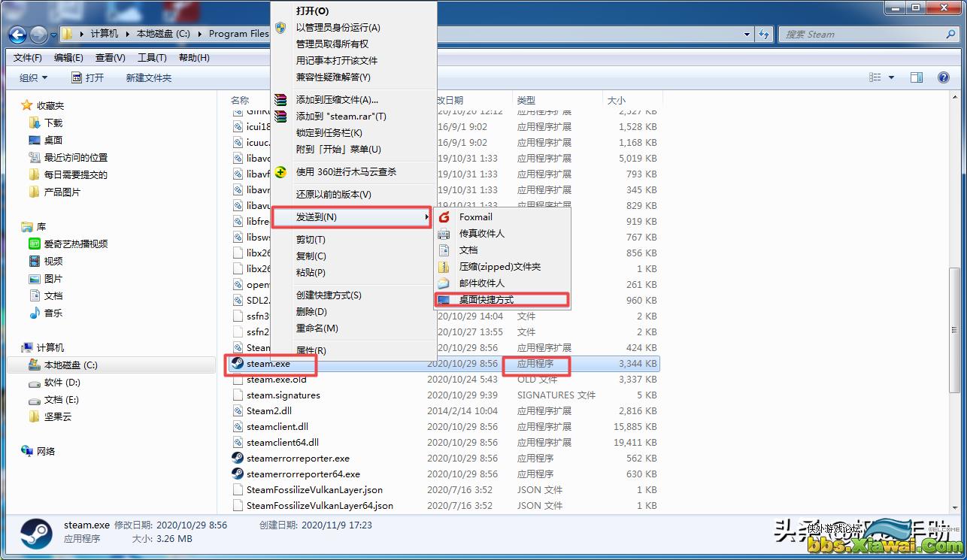Click the 搜索 Steam search field
The width and height of the screenshot is (967, 560).
(x=865, y=34)
